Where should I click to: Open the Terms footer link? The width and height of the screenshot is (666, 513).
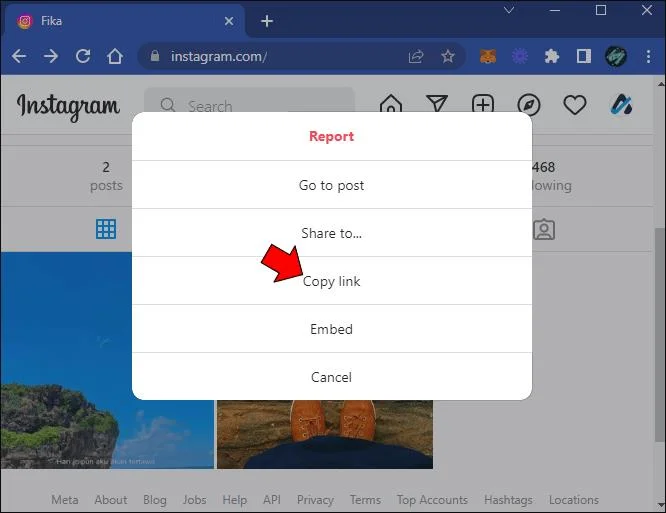(365, 499)
